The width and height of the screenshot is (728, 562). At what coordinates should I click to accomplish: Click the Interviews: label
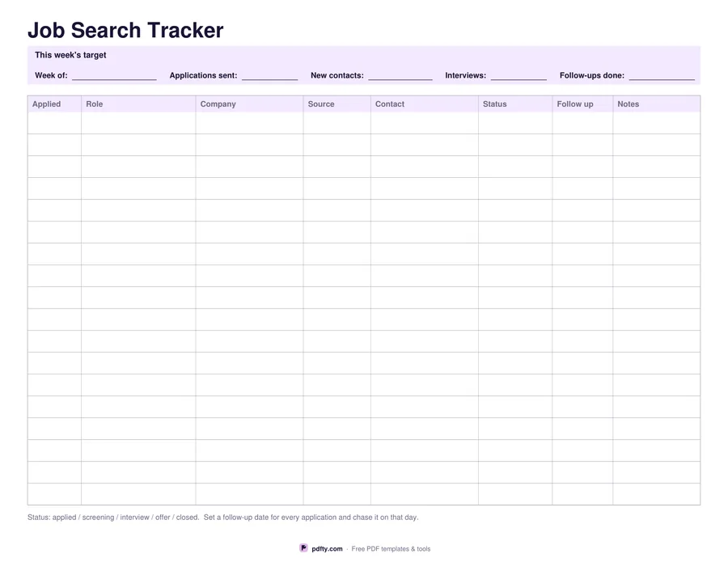pos(466,75)
